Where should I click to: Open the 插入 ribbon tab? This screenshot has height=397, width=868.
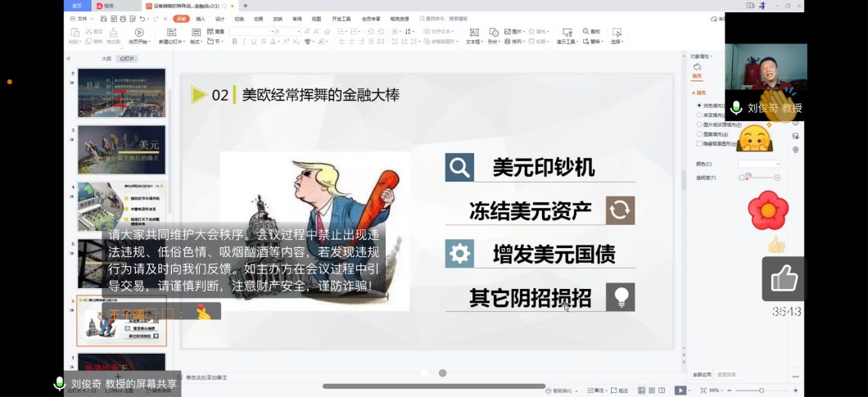201,19
